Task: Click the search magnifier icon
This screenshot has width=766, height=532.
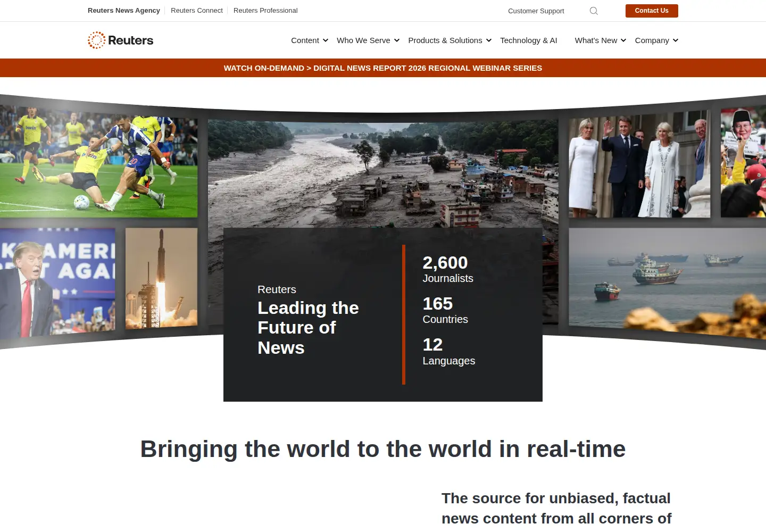Action: (x=594, y=11)
